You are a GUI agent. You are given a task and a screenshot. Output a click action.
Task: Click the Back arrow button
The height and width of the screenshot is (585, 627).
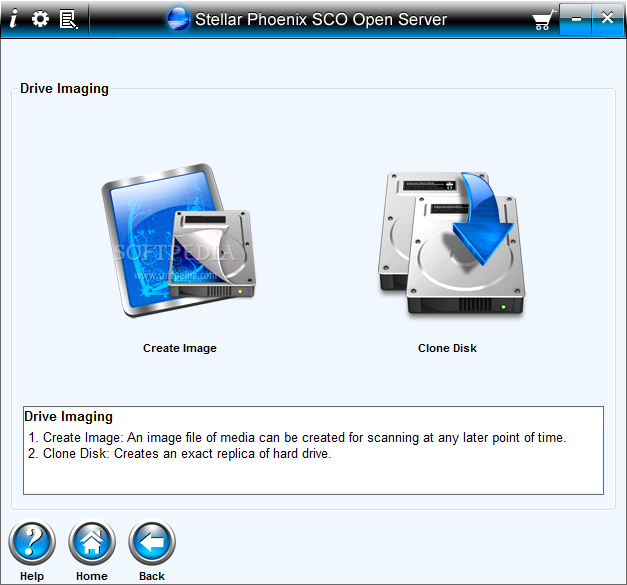click(x=152, y=542)
